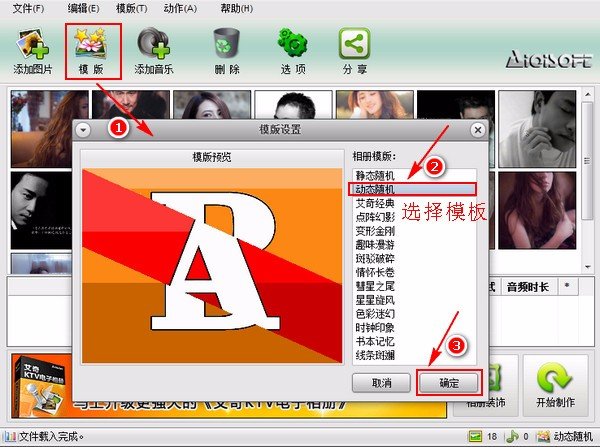Click the 删除 trash bin icon
The width and height of the screenshot is (600, 447).
227,44
